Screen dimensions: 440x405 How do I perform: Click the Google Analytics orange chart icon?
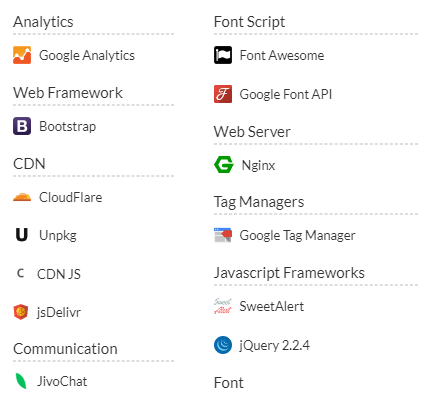tap(22, 55)
